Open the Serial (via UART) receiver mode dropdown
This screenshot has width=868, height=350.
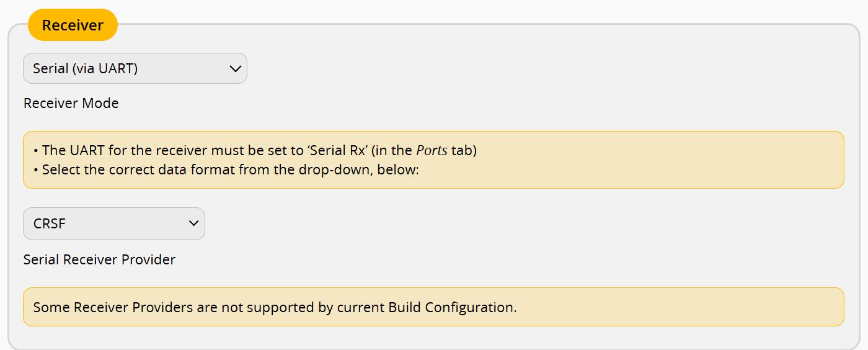point(135,68)
